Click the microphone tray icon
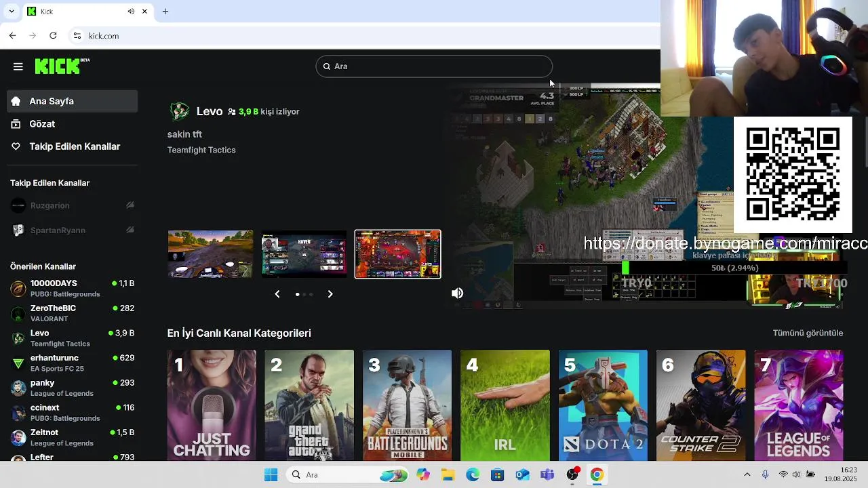 765,474
